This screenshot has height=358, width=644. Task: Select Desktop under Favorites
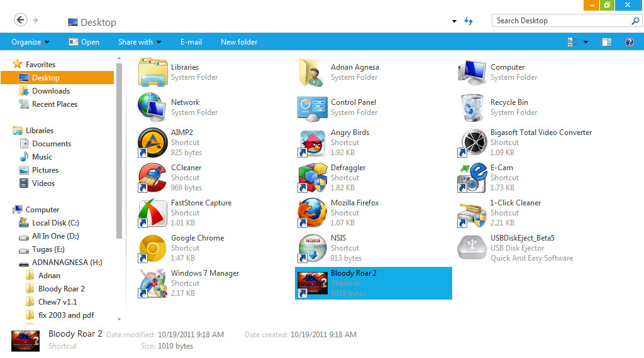(57, 77)
